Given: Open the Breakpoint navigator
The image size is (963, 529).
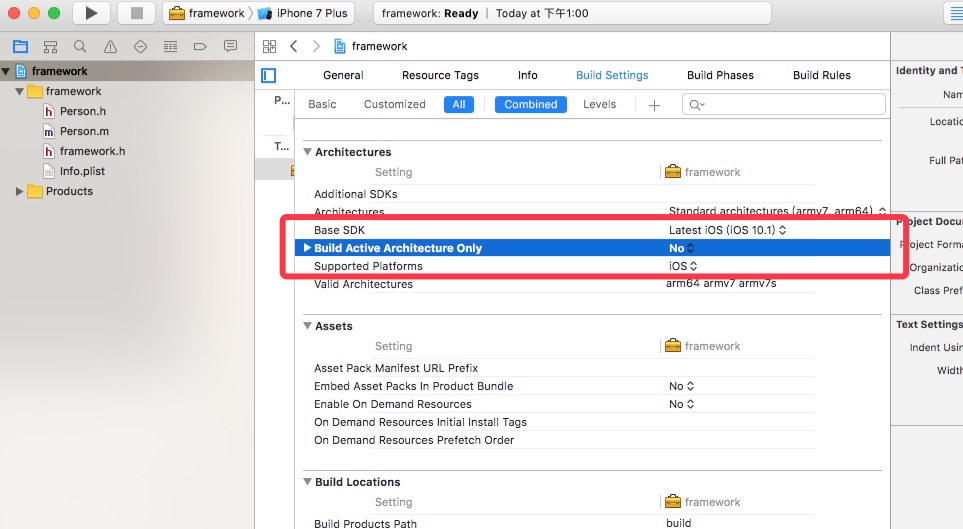Looking at the screenshot, I should (x=200, y=46).
